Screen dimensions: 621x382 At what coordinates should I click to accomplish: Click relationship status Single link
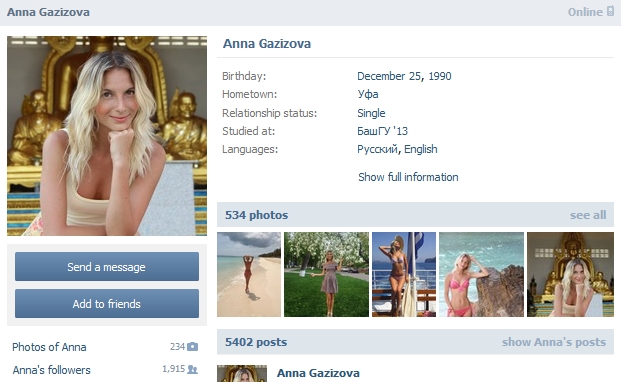pos(371,113)
